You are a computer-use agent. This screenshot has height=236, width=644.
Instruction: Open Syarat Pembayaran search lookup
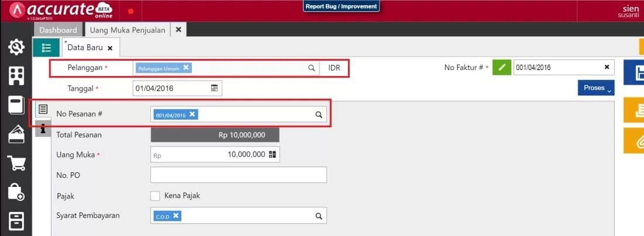319,216
